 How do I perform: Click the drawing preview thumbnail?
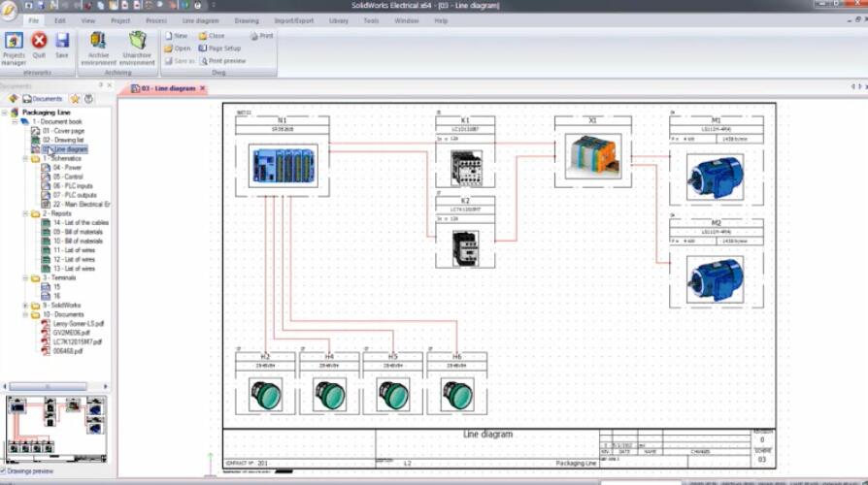coord(56,429)
